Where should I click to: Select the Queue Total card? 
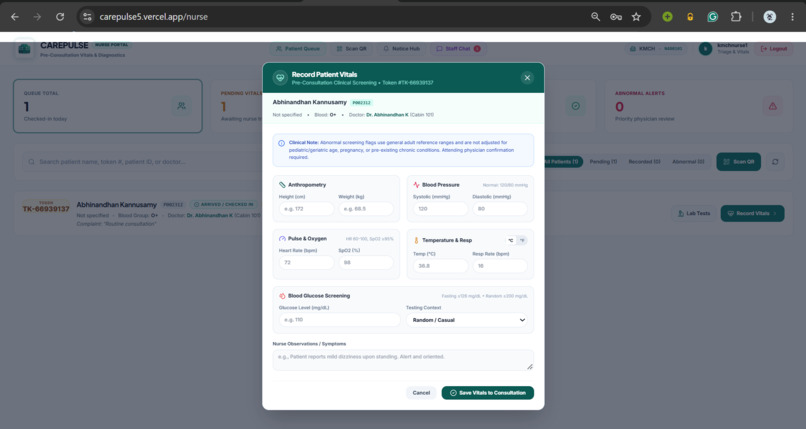coord(108,106)
